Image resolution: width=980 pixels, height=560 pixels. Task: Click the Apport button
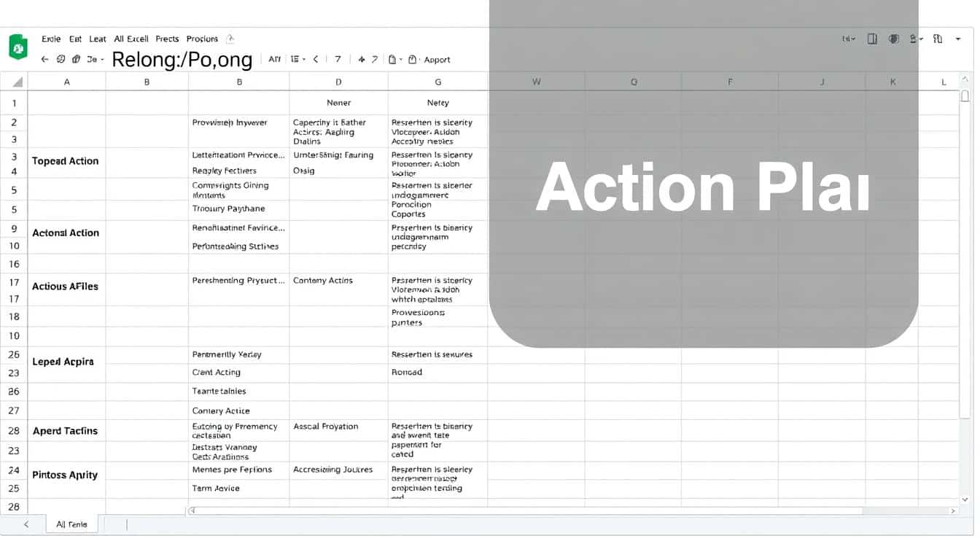[437, 60]
